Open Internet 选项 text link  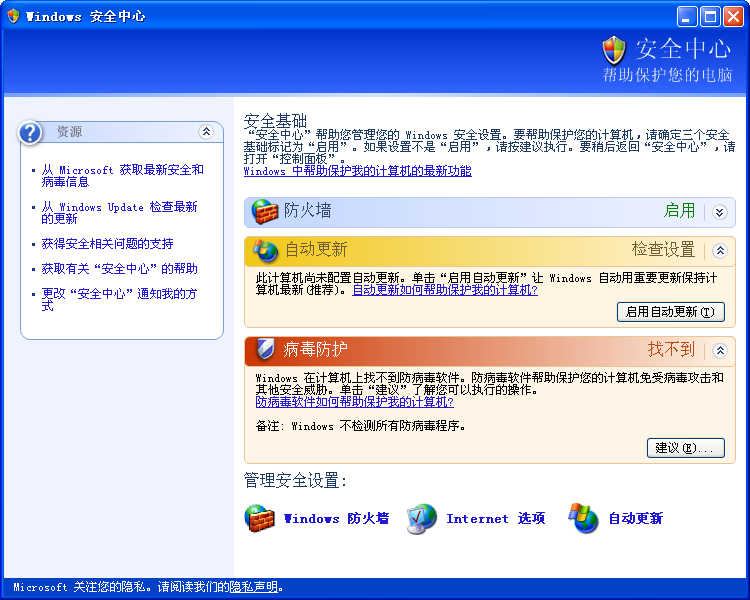(x=496, y=518)
